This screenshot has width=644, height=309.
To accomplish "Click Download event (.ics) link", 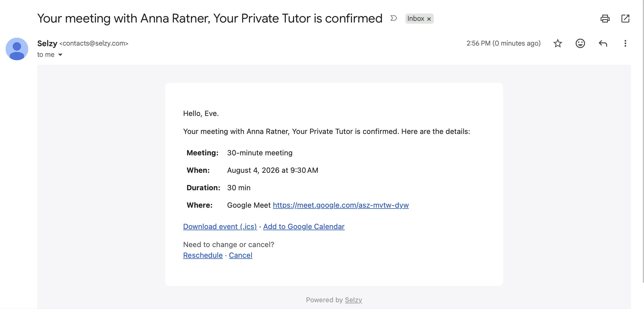I will pos(220,227).
